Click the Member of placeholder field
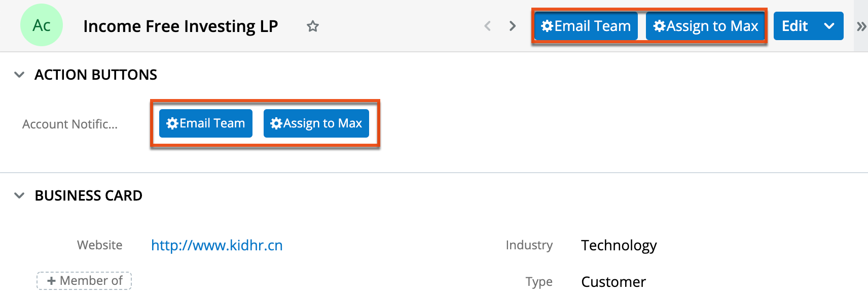The height and width of the screenshot is (294, 868). click(x=84, y=281)
